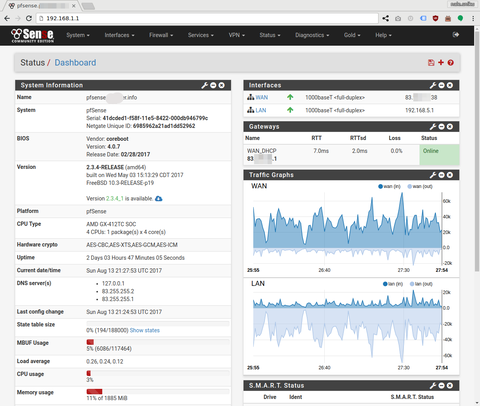Open the WAN interface link
Viewport: 480px width, 406px height.
click(x=262, y=97)
